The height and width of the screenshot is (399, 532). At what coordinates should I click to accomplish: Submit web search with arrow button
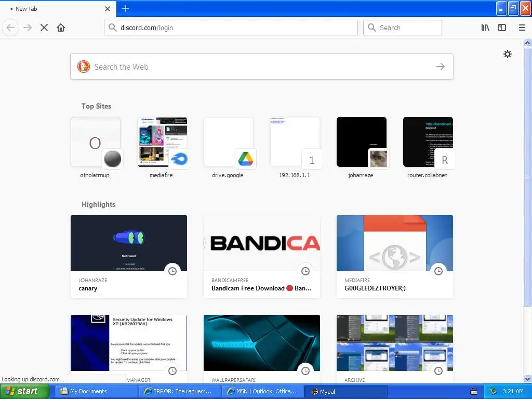[x=441, y=66]
